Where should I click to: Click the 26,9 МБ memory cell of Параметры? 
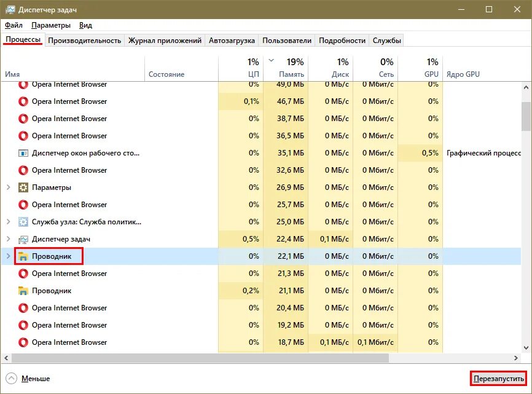point(286,187)
